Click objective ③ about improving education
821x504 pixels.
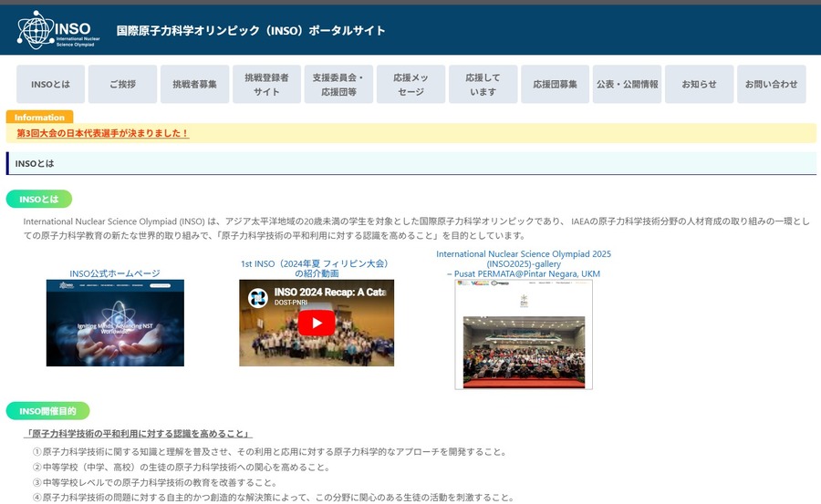(155, 482)
